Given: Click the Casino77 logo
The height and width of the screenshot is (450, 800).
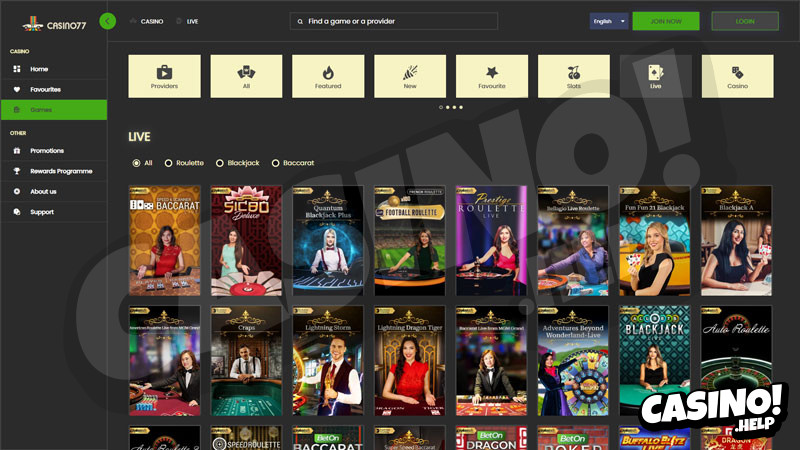Looking at the screenshot, I should (x=55, y=24).
